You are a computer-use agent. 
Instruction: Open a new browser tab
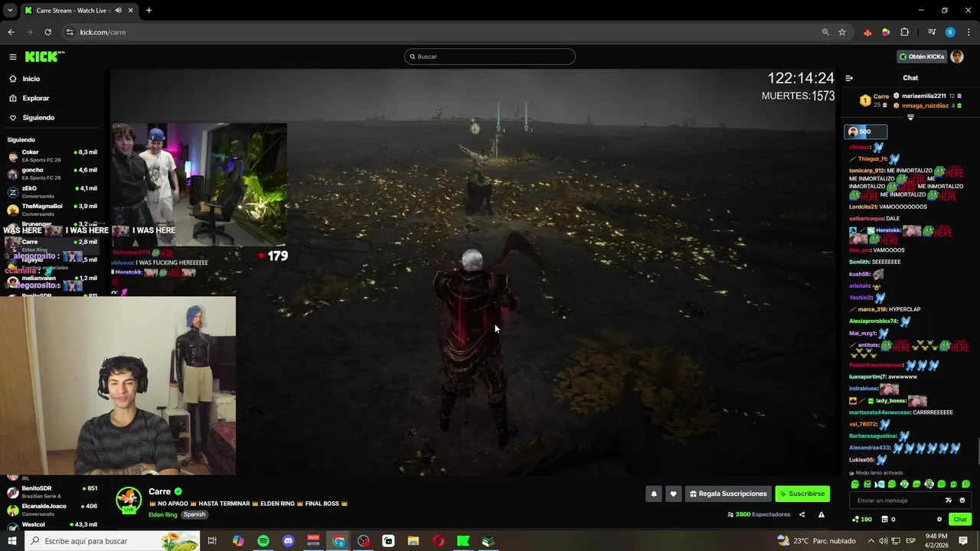149,11
